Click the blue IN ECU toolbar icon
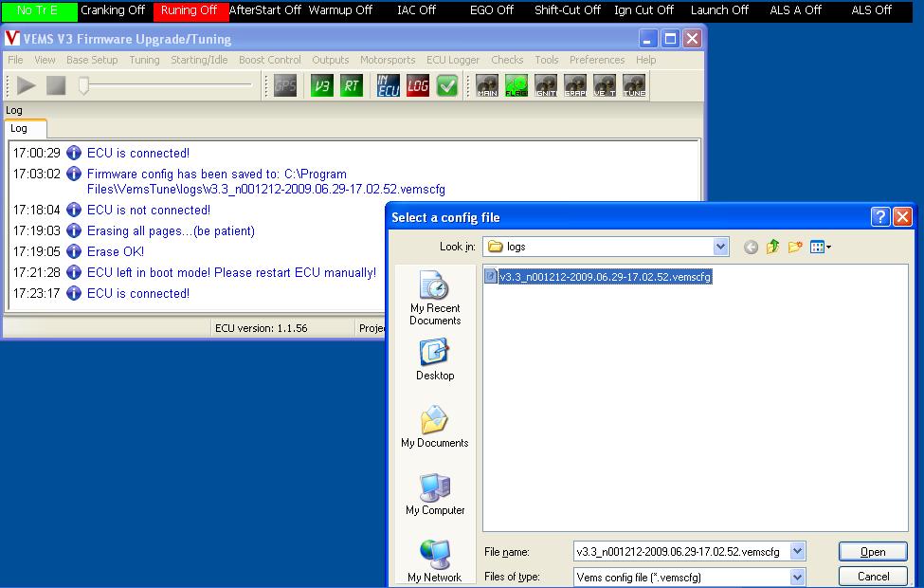 (389, 86)
